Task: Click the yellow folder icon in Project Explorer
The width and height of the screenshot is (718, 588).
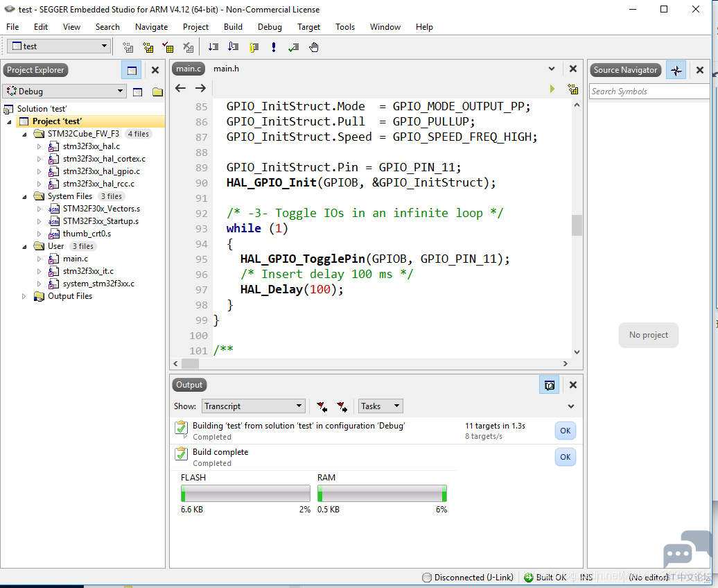Action: pyautogui.click(x=157, y=92)
